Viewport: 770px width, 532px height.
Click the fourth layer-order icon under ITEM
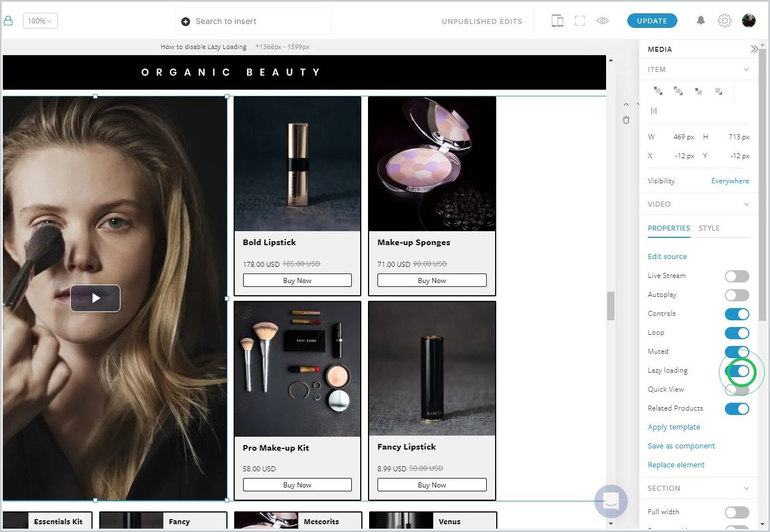(719, 91)
